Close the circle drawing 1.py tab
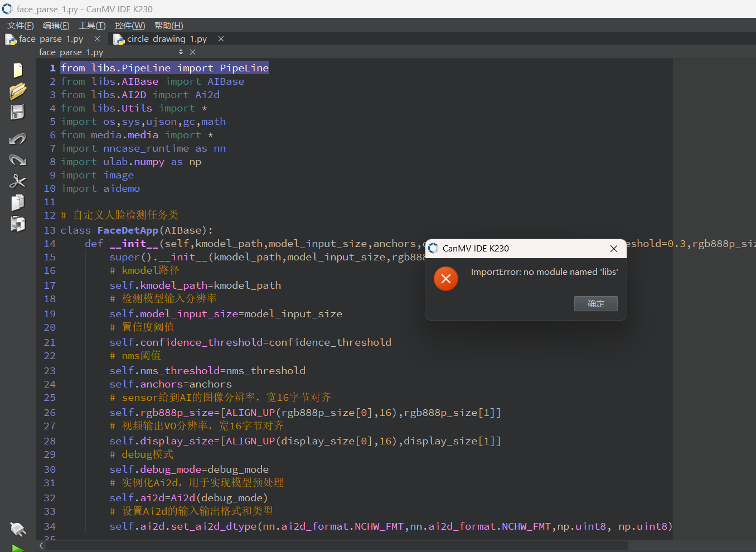The image size is (756, 552). click(x=221, y=39)
